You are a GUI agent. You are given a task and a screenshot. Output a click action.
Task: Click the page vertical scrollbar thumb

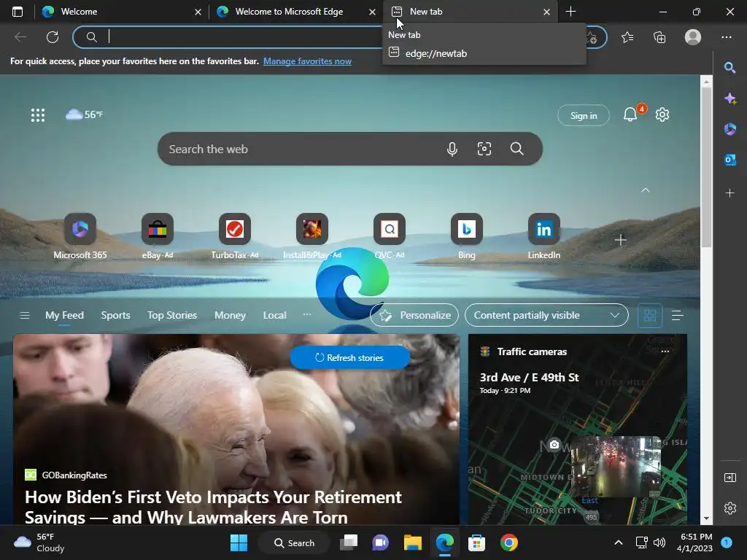tap(706, 167)
